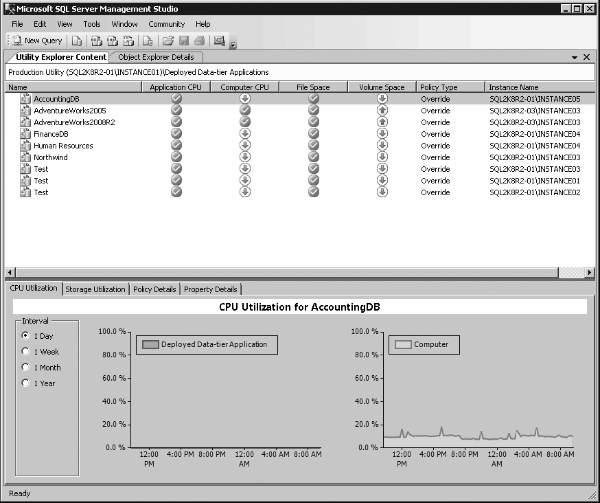Click the AdventureWorks2008R2 application icon
Screen dimensions: 600x503
[25, 122]
